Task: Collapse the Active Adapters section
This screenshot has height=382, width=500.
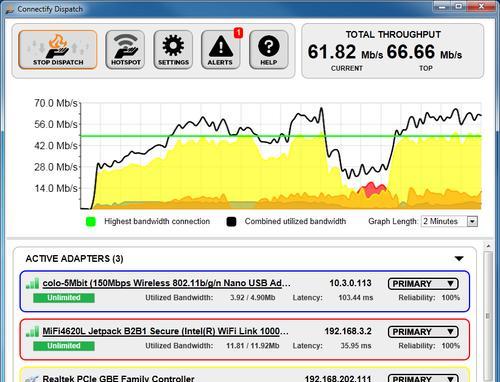Action: tap(459, 258)
